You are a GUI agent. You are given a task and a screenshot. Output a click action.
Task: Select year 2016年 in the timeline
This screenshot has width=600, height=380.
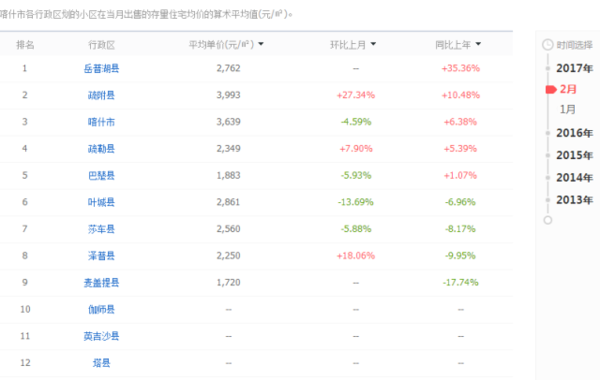(x=574, y=133)
